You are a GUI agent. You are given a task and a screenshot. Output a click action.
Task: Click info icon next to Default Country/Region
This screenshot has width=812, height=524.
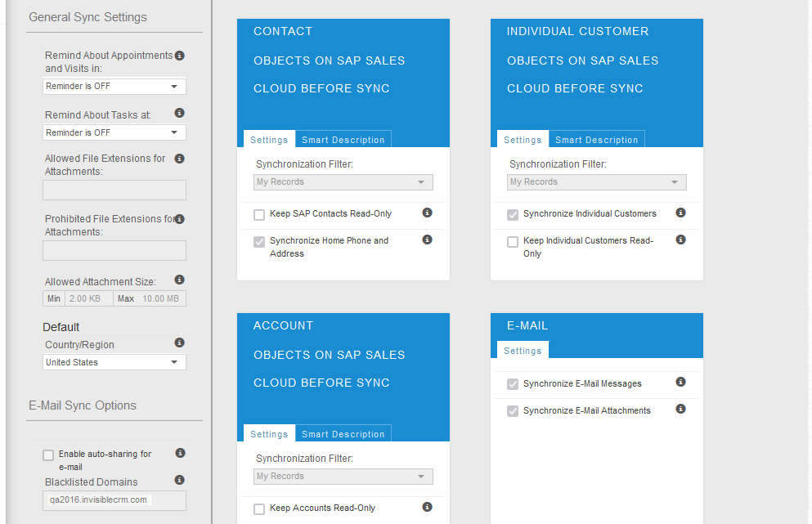(x=179, y=343)
